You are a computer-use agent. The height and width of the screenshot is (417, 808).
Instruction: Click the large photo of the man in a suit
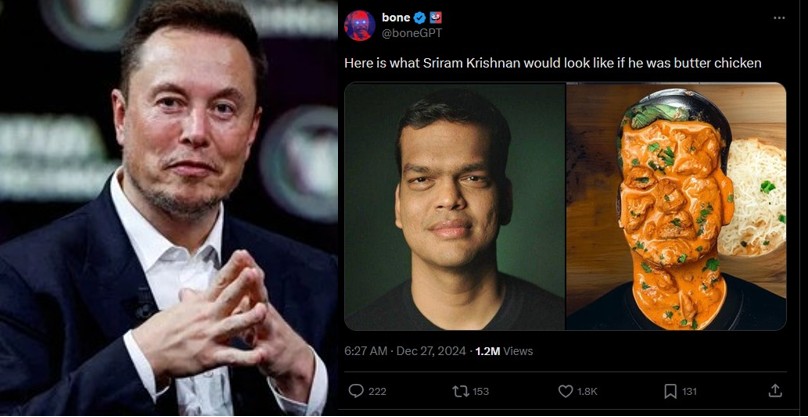pyautogui.click(x=168, y=208)
